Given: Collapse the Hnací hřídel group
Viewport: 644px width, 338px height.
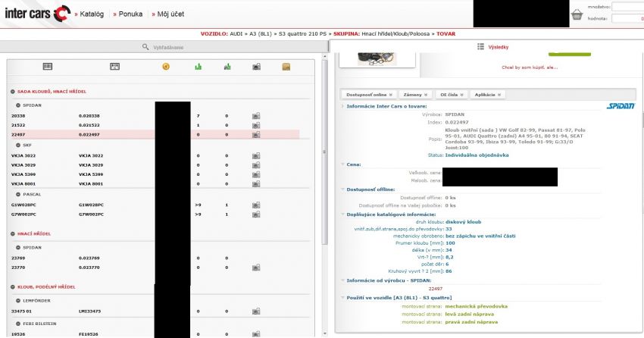Looking at the screenshot, I should tap(13, 233).
